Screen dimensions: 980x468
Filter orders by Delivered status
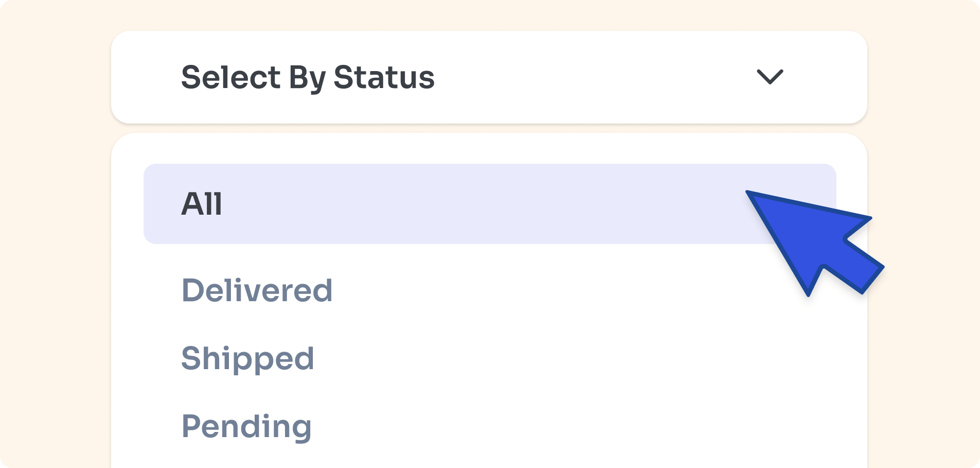[257, 290]
